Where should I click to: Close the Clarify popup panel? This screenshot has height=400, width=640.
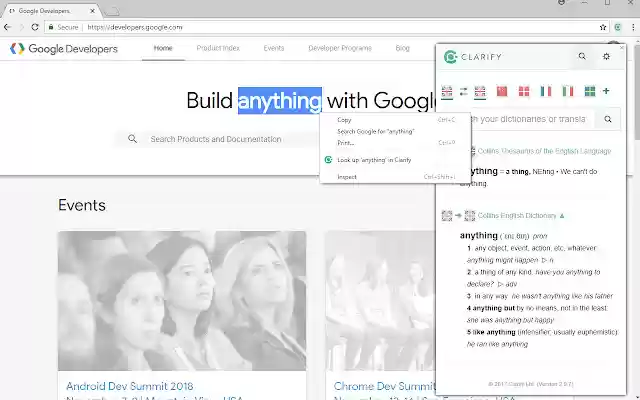tap(622, 48)
